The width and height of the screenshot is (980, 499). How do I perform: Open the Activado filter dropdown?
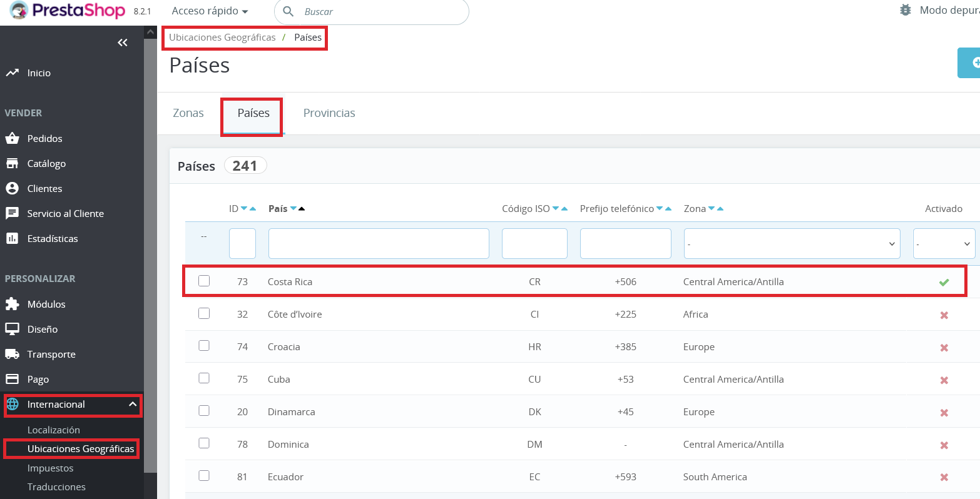tap(944, 243)
